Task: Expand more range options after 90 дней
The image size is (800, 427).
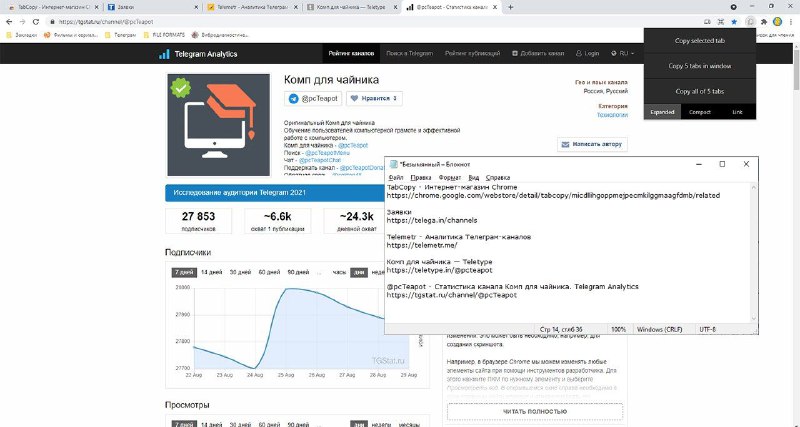Action: (319, 272)
